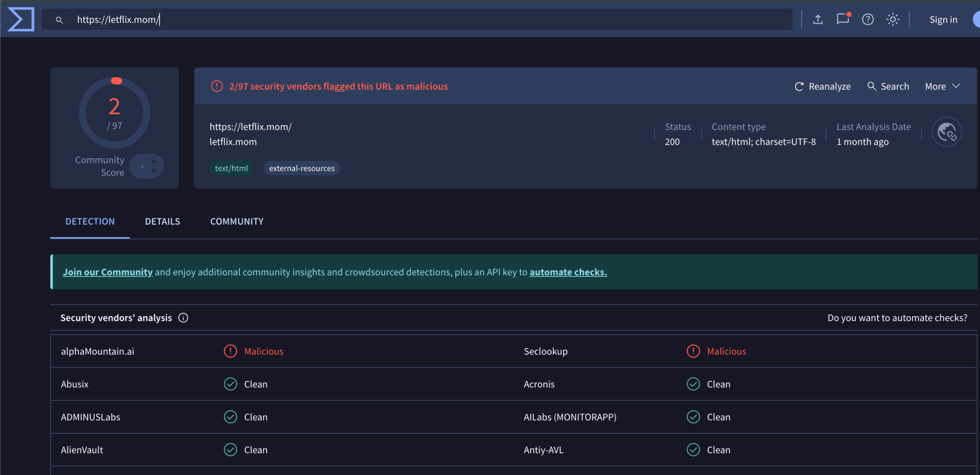Click the Search button in banner
The height and width of the screenshot is (475, 980).
888,86
